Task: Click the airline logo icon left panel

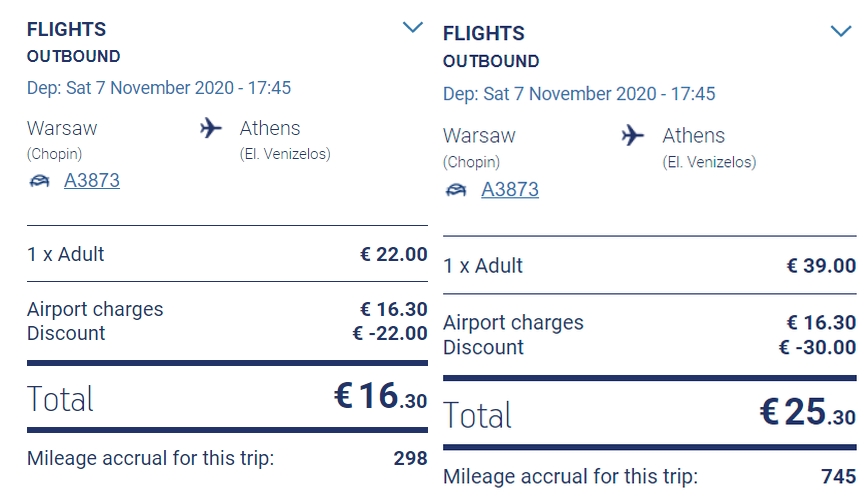Action: pyautogui.click(x=39, y=181)
